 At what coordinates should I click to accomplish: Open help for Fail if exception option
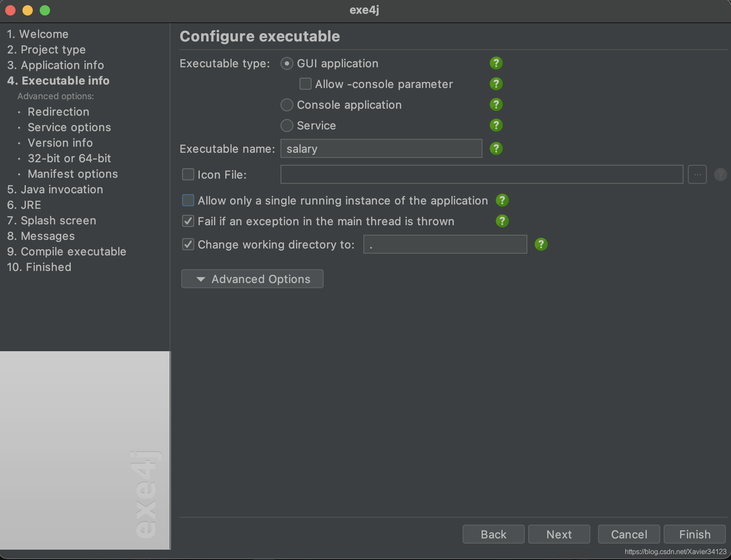click(502, 221)
